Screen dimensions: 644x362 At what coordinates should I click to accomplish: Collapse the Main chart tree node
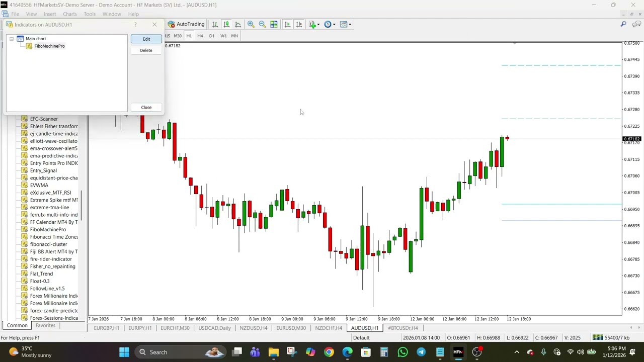12,39
